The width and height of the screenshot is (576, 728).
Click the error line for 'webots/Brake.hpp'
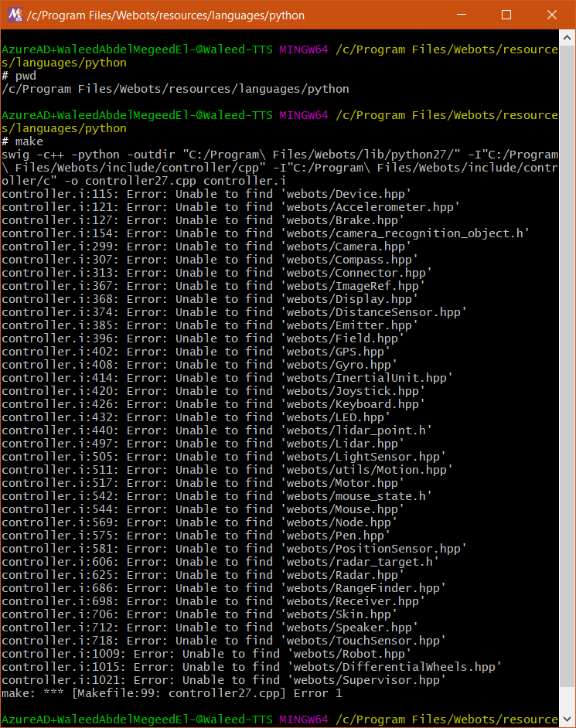click(203, 220)
